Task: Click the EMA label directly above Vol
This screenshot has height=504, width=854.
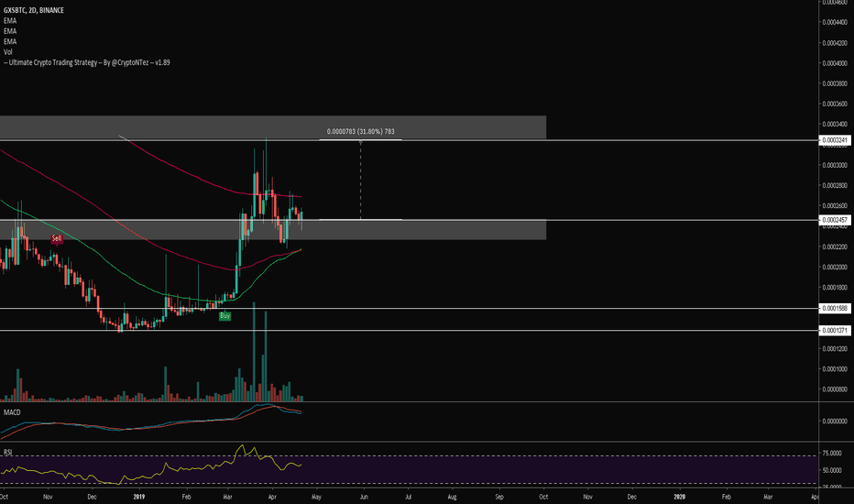Action: (10, 41)
